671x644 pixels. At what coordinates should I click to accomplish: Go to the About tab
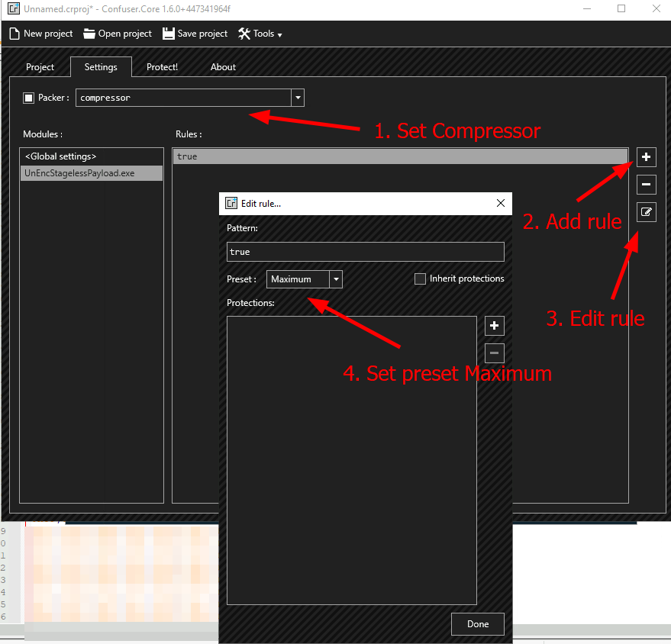coord(223,67)
